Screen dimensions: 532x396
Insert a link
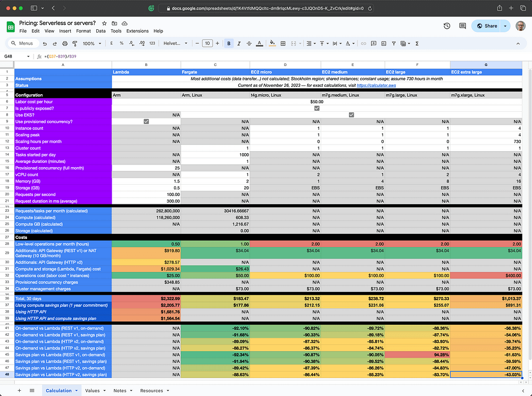363,44
